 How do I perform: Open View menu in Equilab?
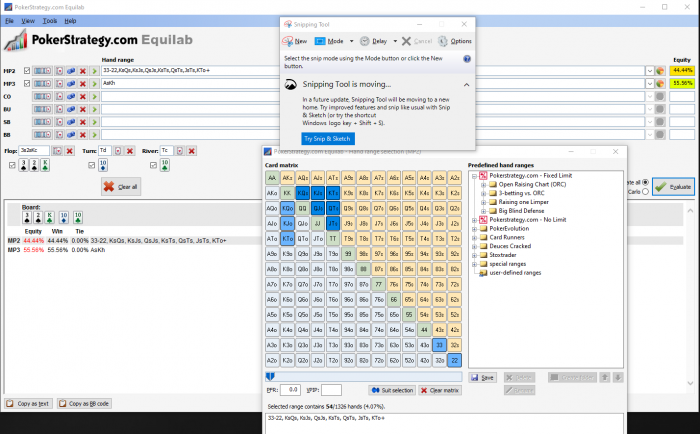[28, 21]
